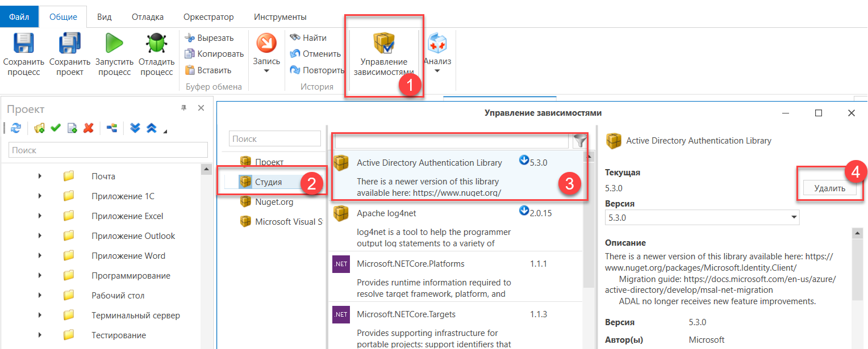The width and height of the screenshot is (868, 349).
Task: Pin the Проект panel
Action: point(183,108)
